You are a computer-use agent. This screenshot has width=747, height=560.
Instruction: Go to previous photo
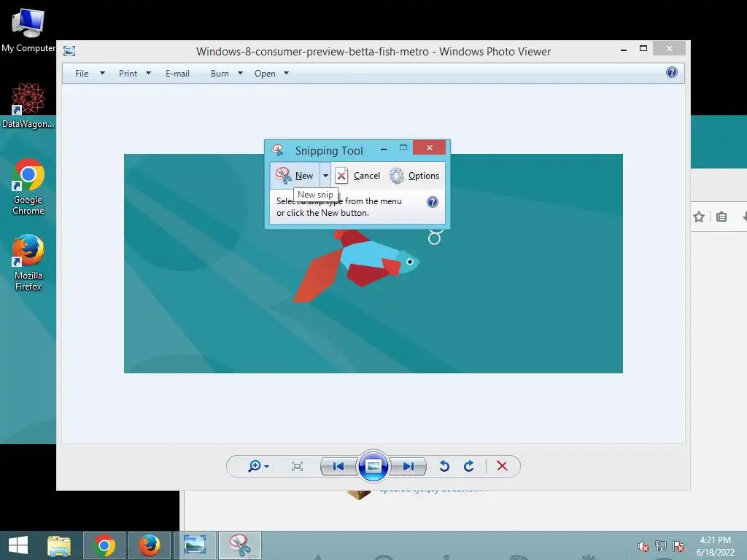click(338, 466)
